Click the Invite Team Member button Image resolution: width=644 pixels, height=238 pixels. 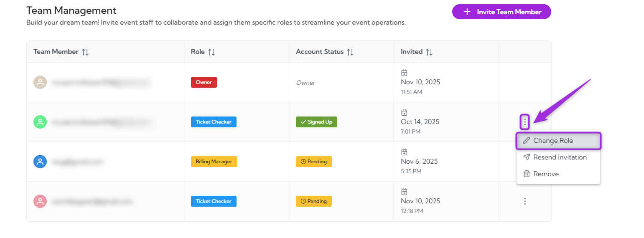pyautogui.click(x=501, y=12)
